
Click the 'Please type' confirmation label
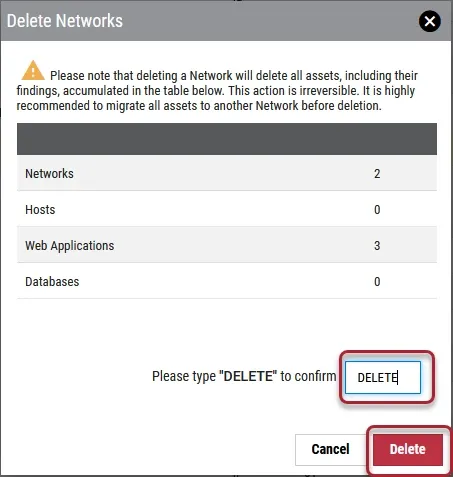pyautogui.click(x=244, y=376)
